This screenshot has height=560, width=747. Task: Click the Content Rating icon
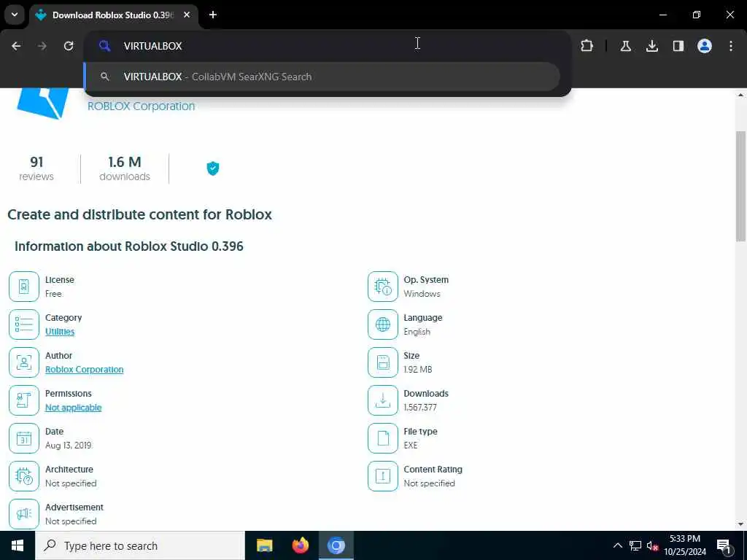click(382, 476)
